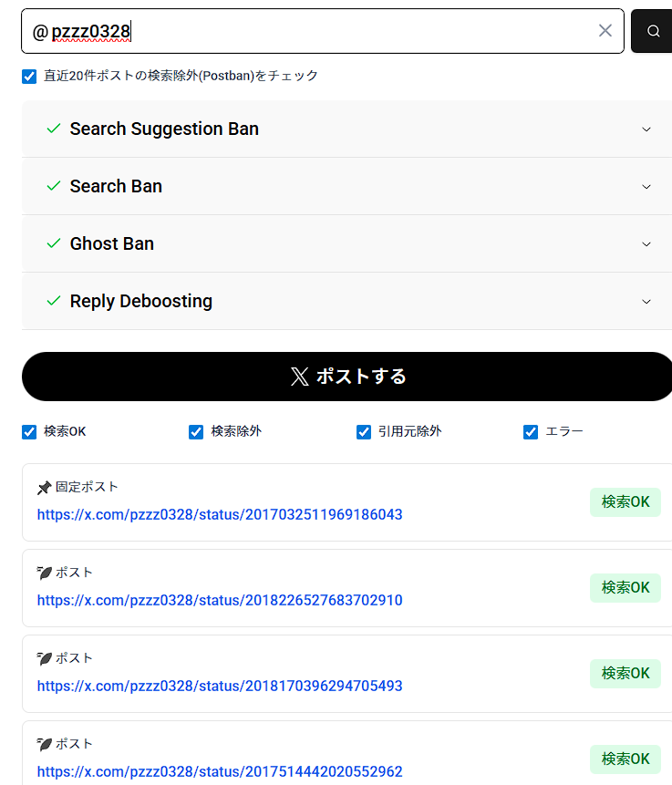Click the Search Ban title text

pyautogui.click(x=116, y=186)
